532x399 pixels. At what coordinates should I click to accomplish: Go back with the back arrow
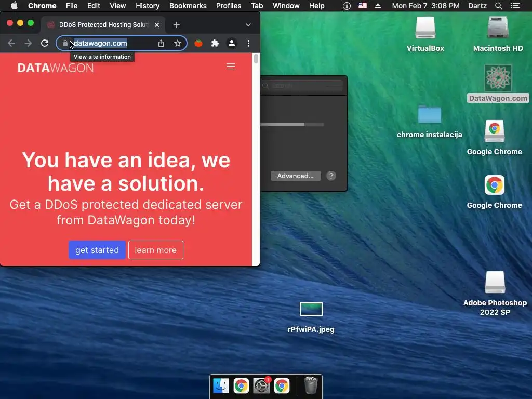[11, 43]
